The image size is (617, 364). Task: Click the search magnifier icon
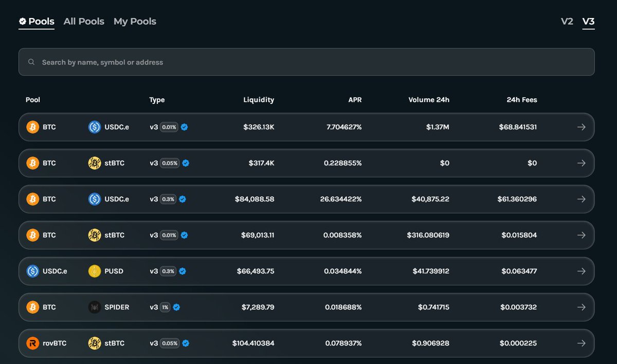click(x=31, y=62)
